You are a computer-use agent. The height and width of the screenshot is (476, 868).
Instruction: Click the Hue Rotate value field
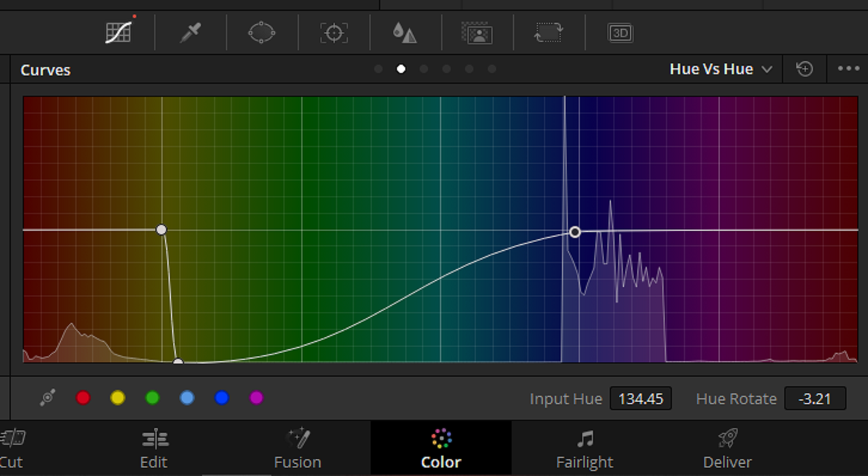(815, 399)
